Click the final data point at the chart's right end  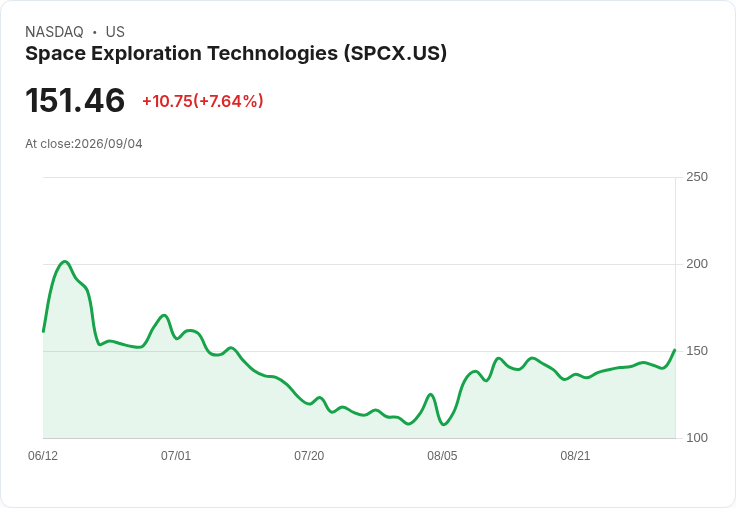click(675, 350)
